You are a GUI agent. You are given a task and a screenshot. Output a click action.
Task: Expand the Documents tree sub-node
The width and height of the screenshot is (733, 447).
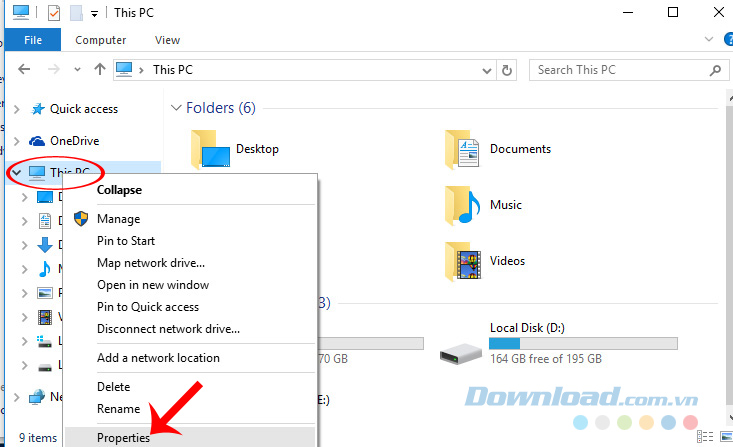tap(24, 221)
